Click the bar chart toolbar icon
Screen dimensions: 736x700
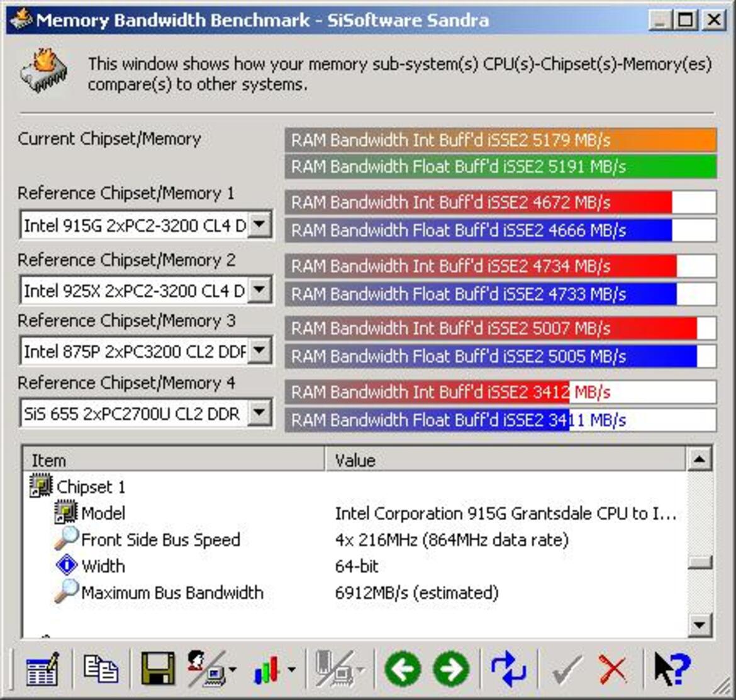(x=267, y=670)
